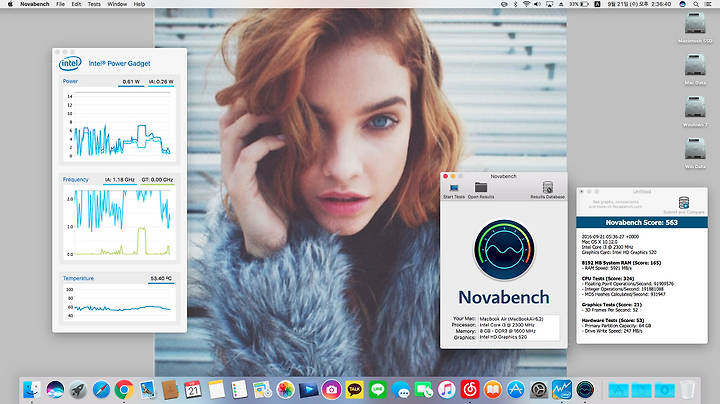This screenshot has height=404, width=720.
Task: Open the Results Database icon
Action: [x=547, y=187]
